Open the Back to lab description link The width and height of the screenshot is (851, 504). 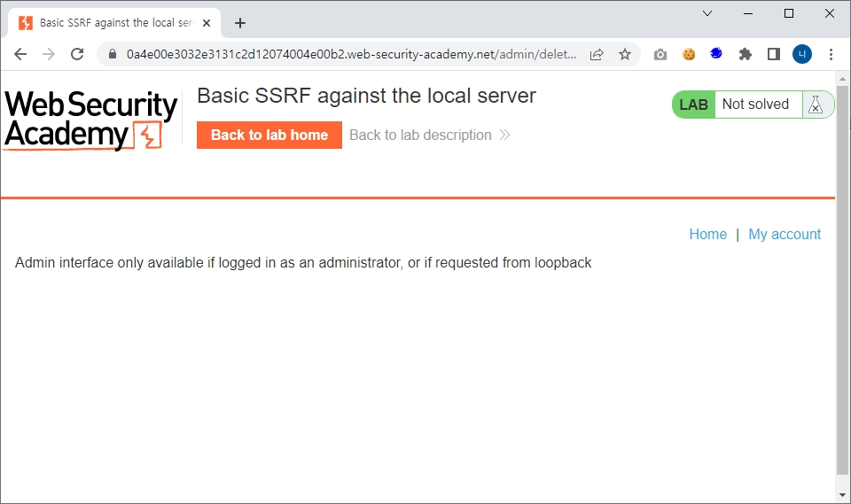pyautogui.click(x=429, y=136)
